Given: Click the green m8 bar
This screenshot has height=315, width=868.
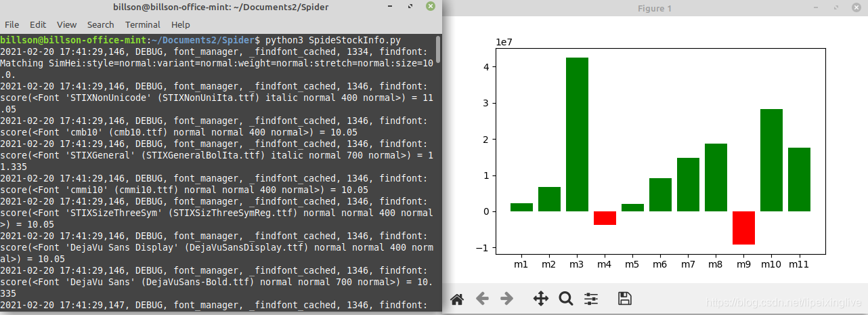Looking at the screenshot, I should tap(716, 177).
